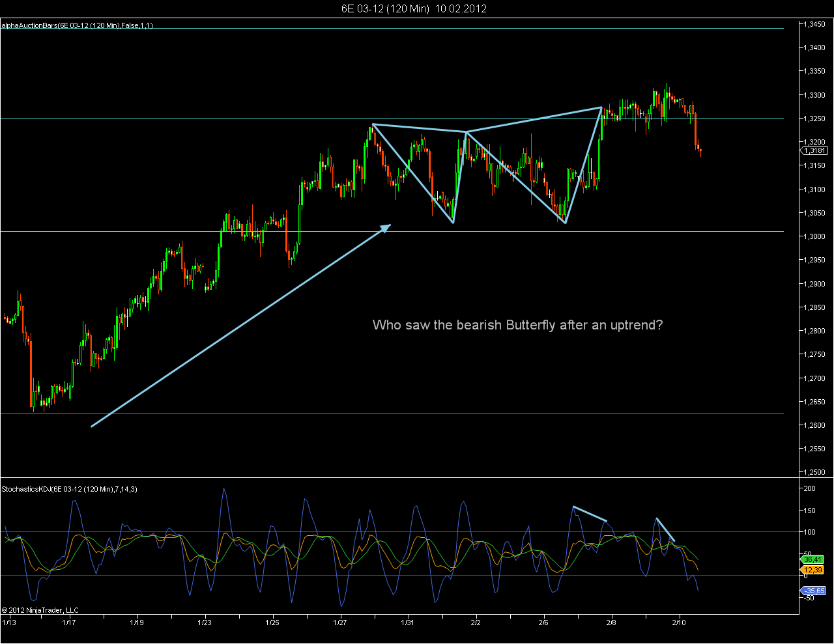Viewport: 834px width, 644px height.
Task: Click the 2/6 date on time axis
Action: [x=543, y=623]
